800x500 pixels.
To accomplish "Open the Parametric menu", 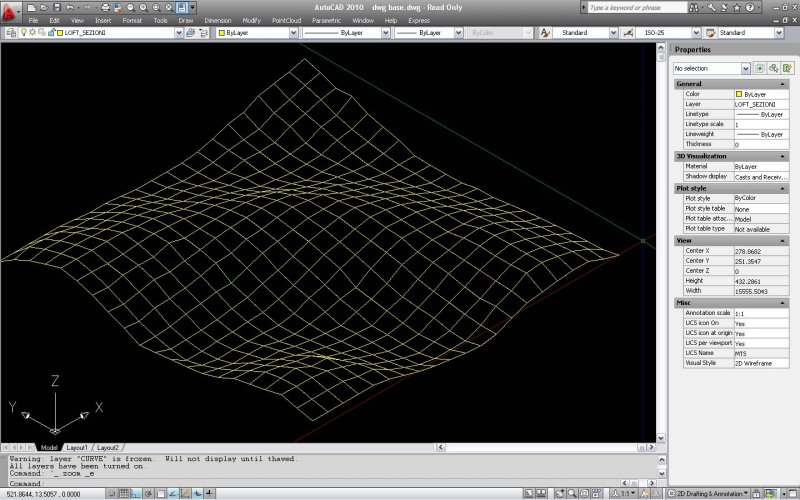I will pyautogui.click(x=325, y=20).
